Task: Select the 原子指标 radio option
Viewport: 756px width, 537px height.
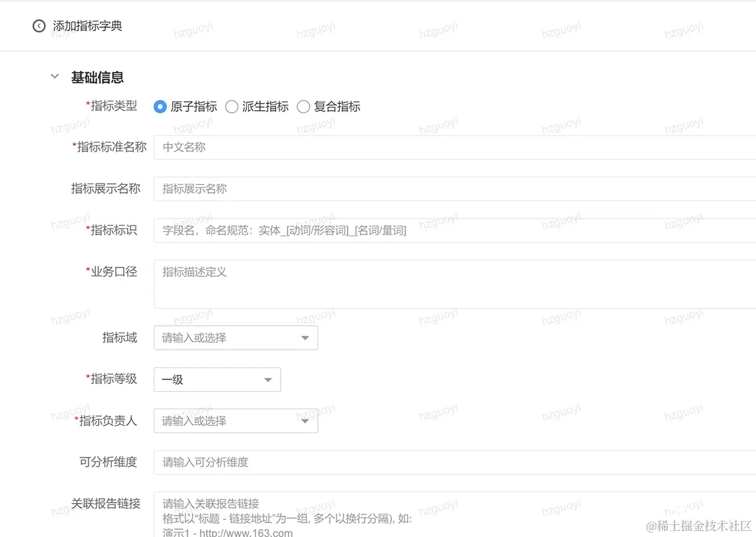Action: (159, 107)
